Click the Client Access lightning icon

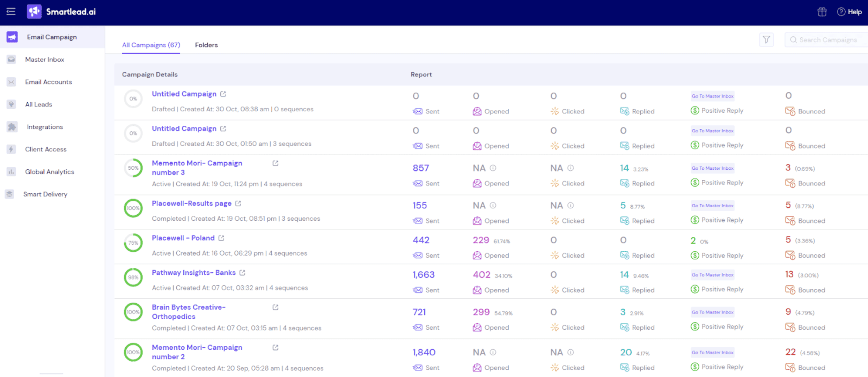click(x=11, y=149)
